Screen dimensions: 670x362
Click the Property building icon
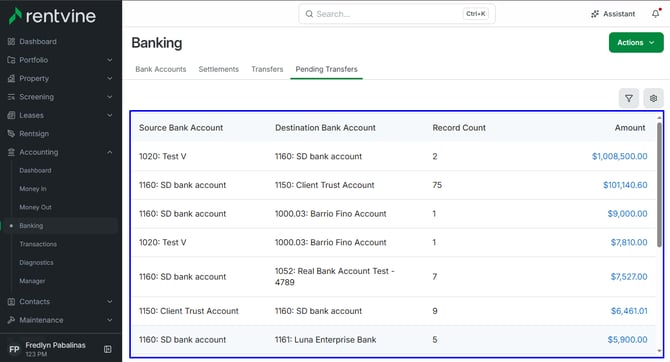[x=11, y=78]
